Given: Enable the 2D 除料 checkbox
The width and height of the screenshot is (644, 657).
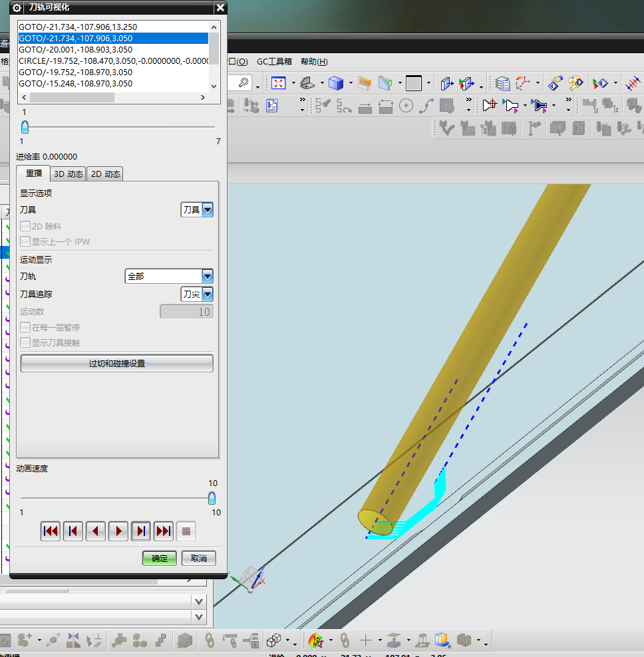Looking at the screenshot, I should pos(26,227).
